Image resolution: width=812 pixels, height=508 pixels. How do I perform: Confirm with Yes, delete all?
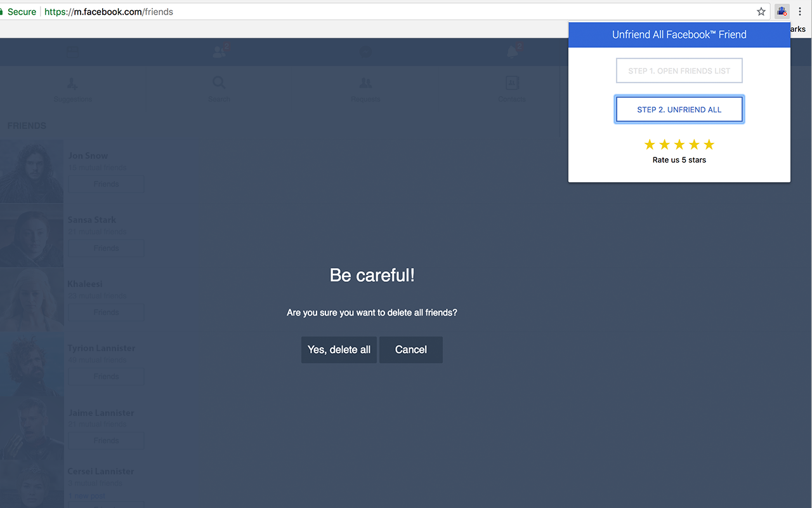tap(339, 350)
